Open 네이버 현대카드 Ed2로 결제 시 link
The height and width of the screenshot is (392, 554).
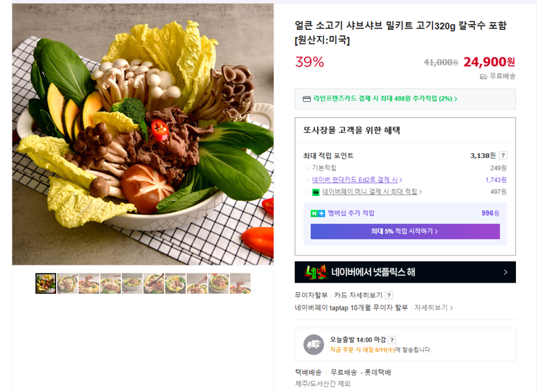click(357, 180)
